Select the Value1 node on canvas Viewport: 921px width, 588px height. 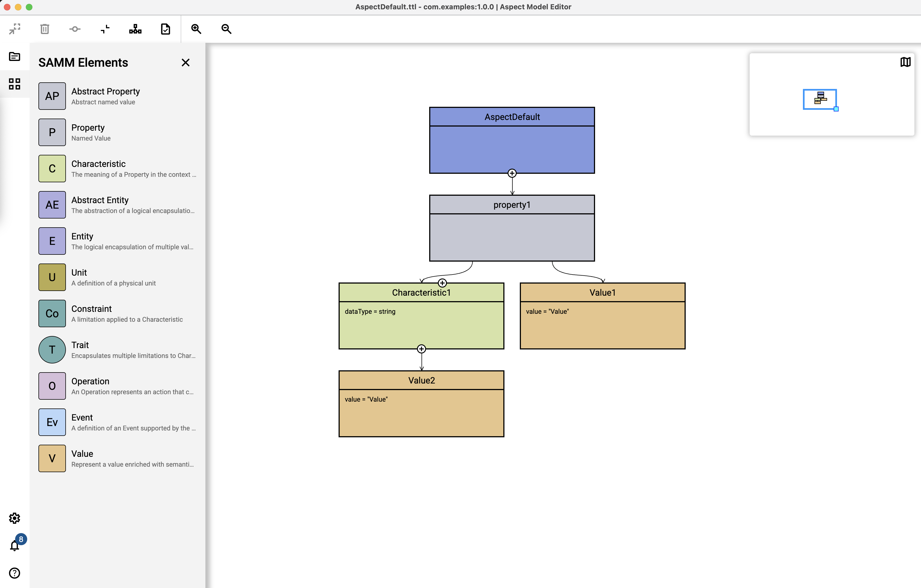602,292
